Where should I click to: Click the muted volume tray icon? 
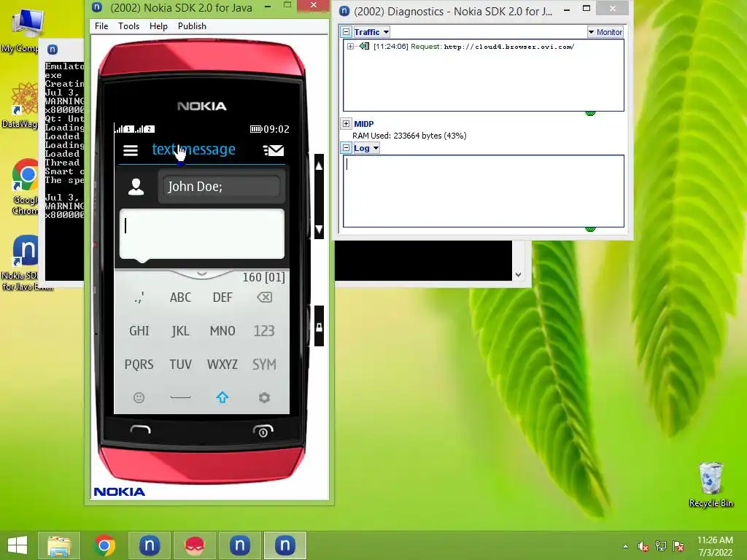(x=643, y=546)
